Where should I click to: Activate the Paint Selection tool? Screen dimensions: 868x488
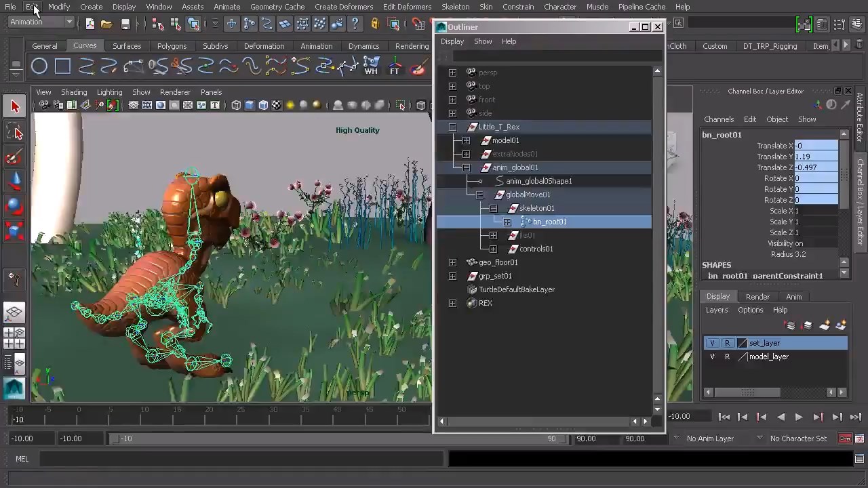tap(15, 157)
